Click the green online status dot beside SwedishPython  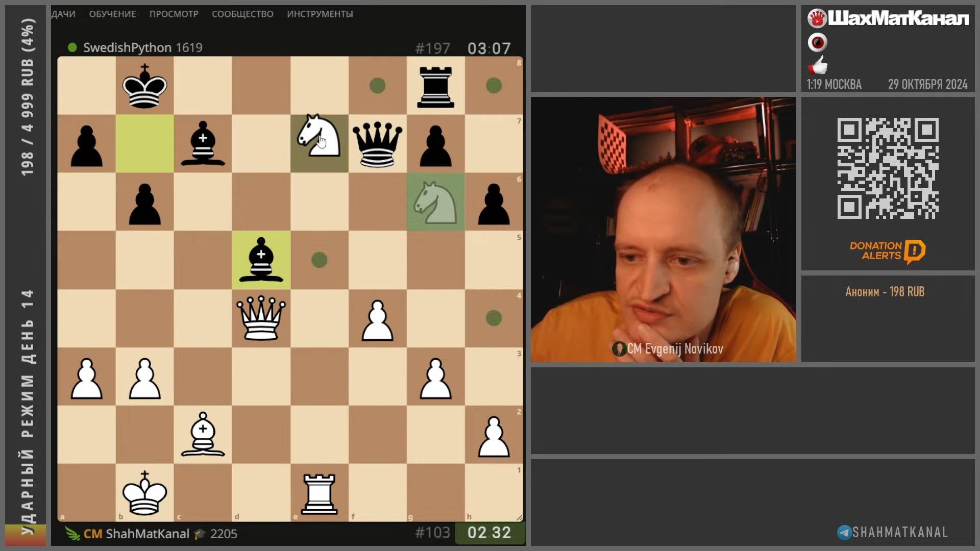[x=72, y=47]
